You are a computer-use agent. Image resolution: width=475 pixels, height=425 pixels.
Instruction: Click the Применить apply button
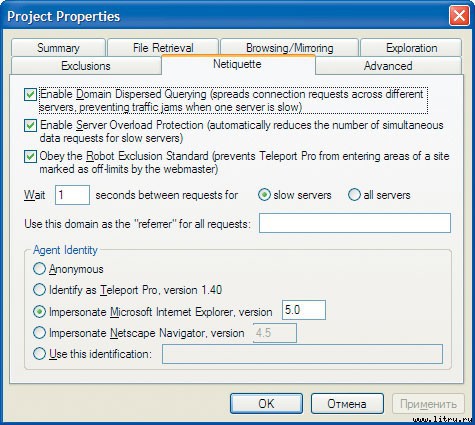point(428,404)
